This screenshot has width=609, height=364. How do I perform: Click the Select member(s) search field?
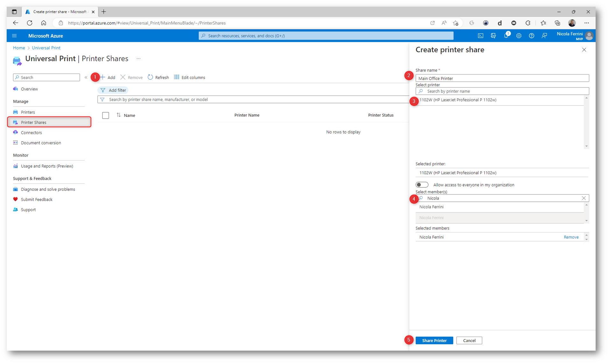[x=502, y=198]
